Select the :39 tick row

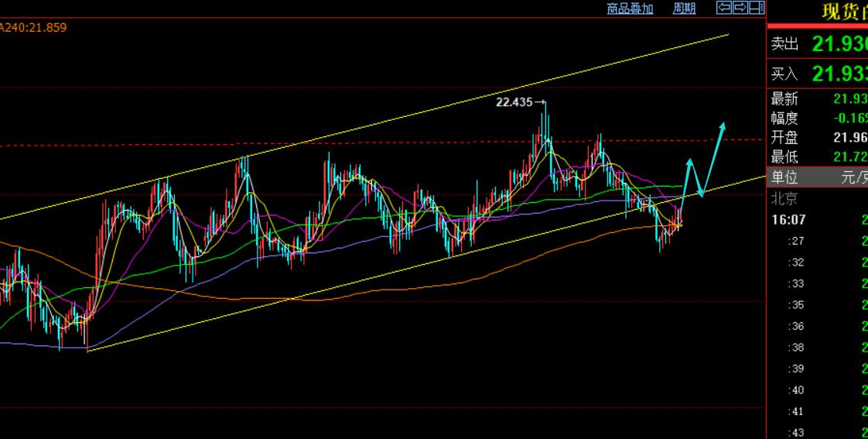pyautogui.click(x=818, y=369)
